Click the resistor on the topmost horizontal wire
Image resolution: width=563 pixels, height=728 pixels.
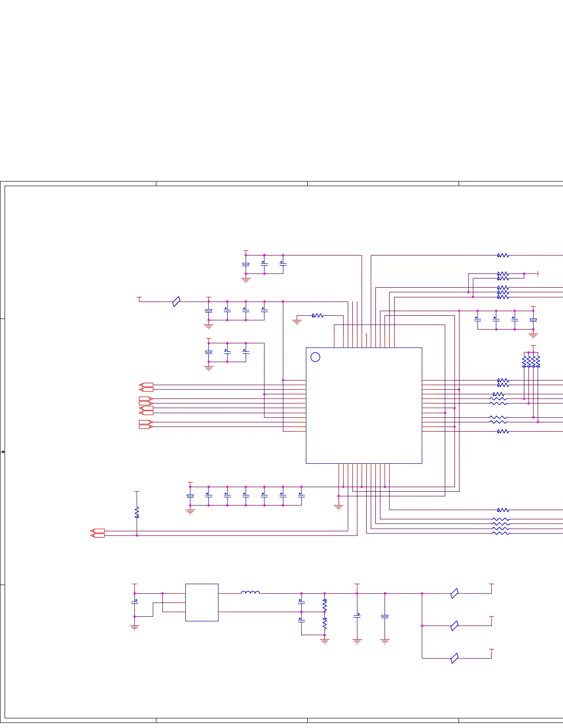tap(503, 255)
